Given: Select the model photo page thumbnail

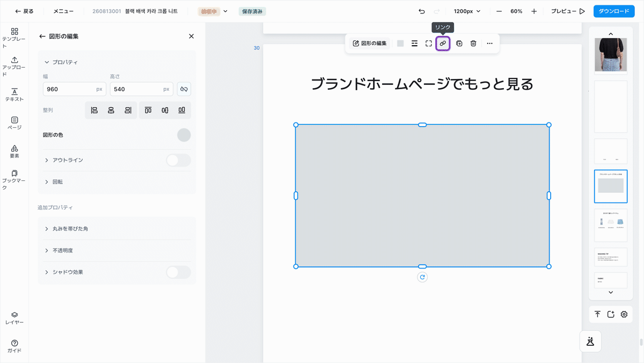Looking at the screenshot, I should coord(611,55).
